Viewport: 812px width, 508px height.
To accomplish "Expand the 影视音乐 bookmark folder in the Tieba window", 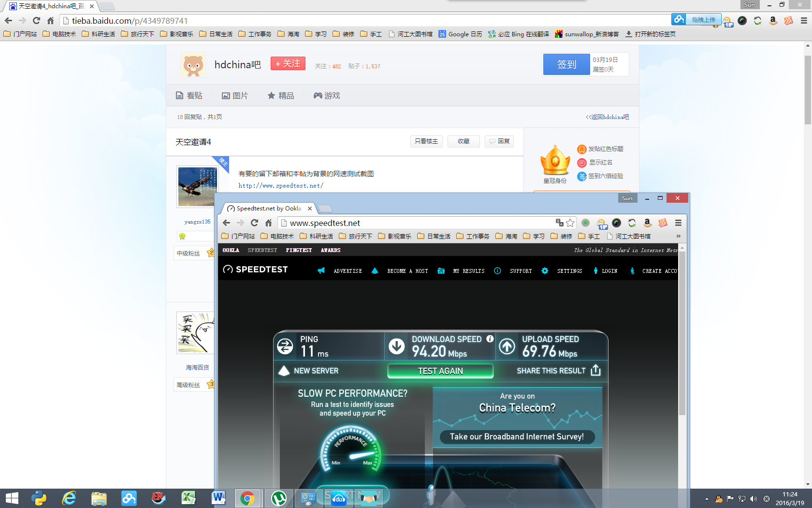I will [x=177, y=34].
